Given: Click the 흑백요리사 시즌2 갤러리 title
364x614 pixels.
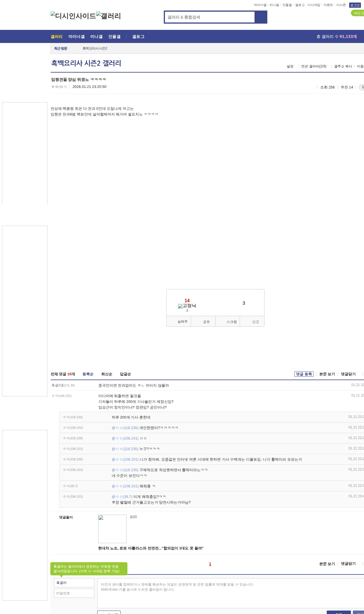Looking at the screenshot, I should tap(86, 63).
